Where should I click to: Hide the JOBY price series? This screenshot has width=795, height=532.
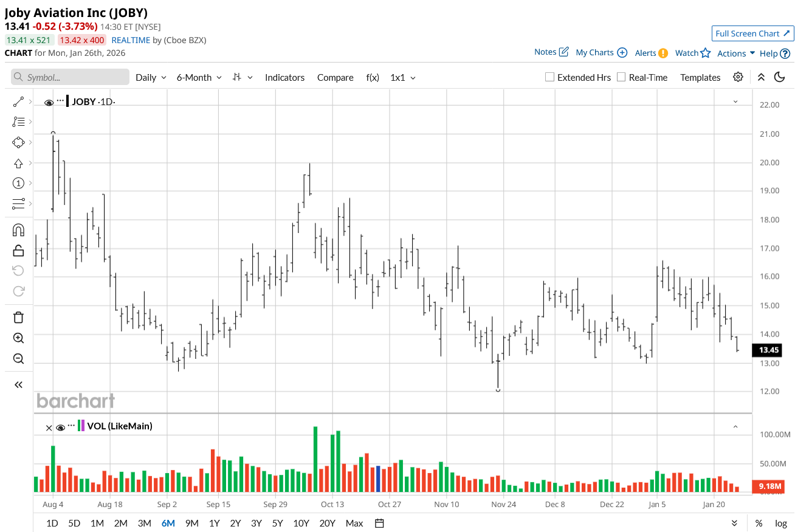pyautogui.click(x=49, y=103)
